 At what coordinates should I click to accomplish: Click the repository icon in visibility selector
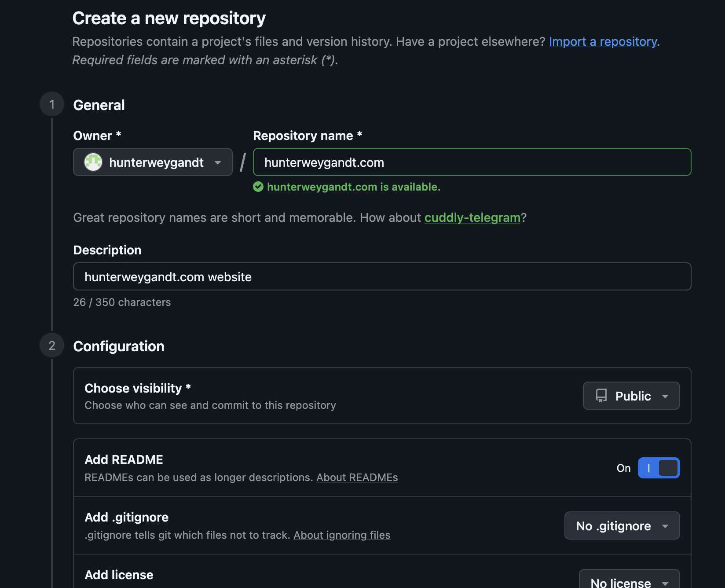(601, 396)
